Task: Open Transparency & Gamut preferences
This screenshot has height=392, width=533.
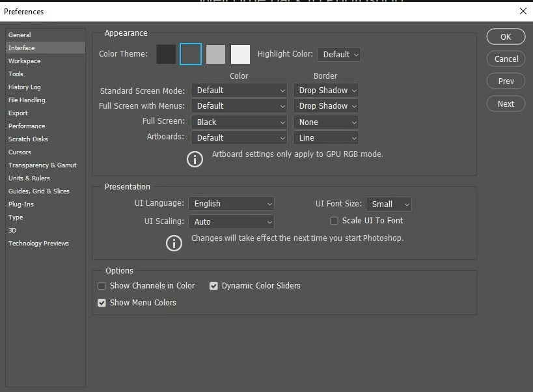Action: coord(45,165)
